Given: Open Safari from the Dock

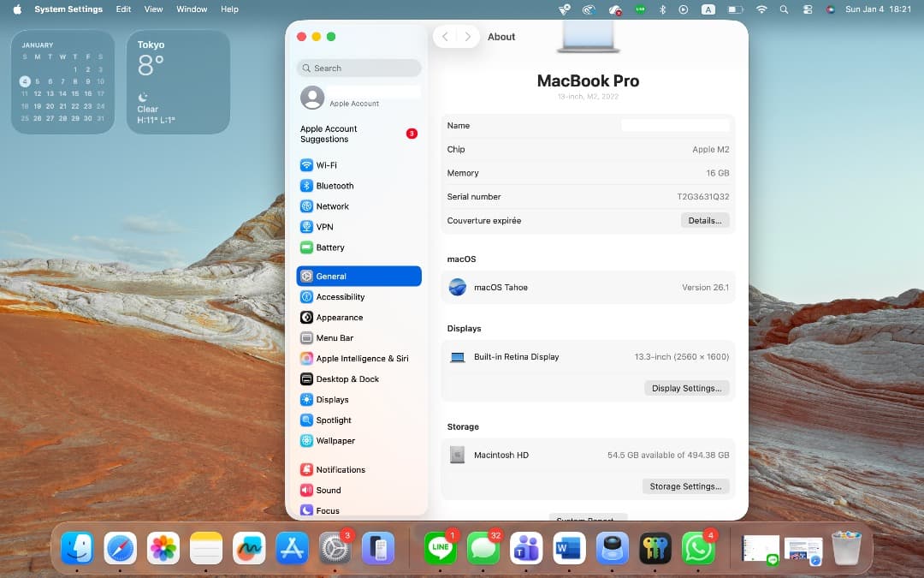Looking at the screenshot, I should [x=121, y=549].
